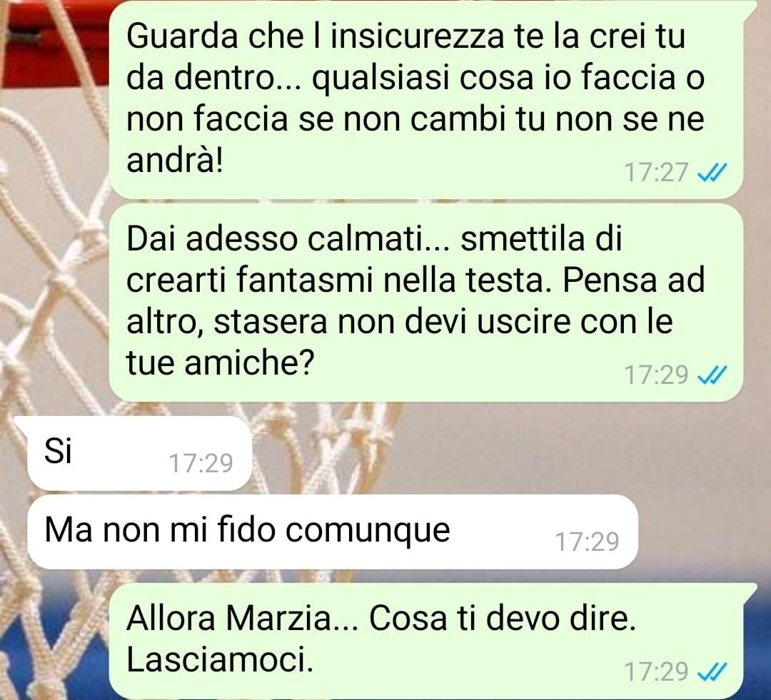The height and width of the screenshot is (700, 771).
Task: Tap double checkmarks on 'Allora Marzia' message
Action: [x=712, y=671]
